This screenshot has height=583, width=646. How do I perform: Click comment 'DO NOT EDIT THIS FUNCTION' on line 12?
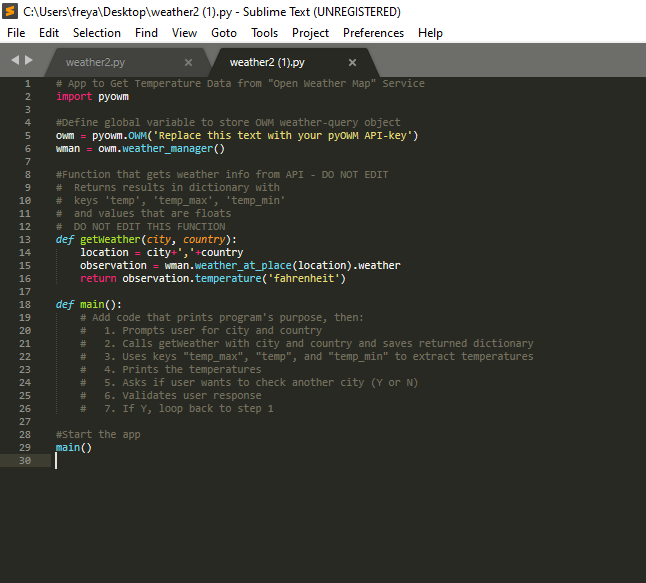click(x=150, y=227)
